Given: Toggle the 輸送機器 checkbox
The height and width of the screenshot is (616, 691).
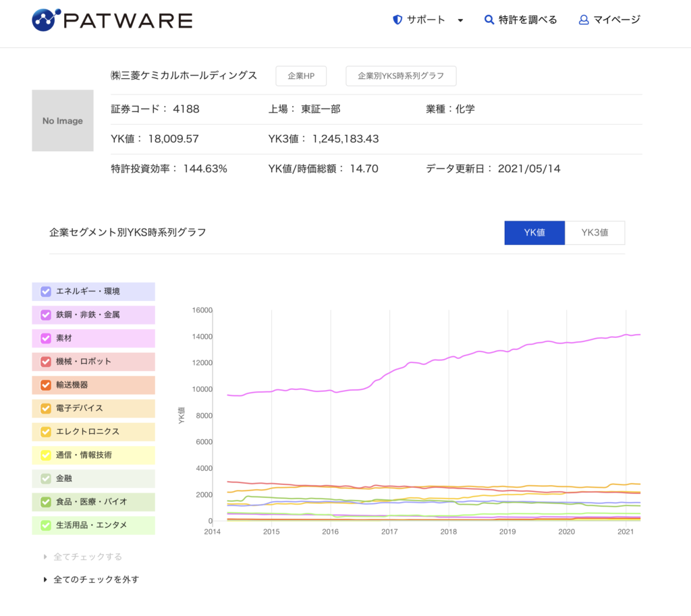Looking at the screenshot, I should click(46, 385).
